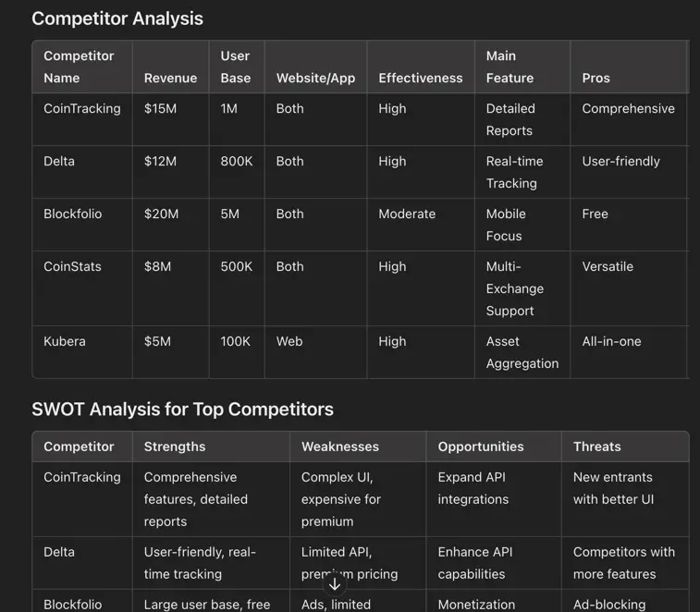This screenshot has height=612, width=700.
Task: Select the Asset Aggregation feature cell
Action: [522, 352]
